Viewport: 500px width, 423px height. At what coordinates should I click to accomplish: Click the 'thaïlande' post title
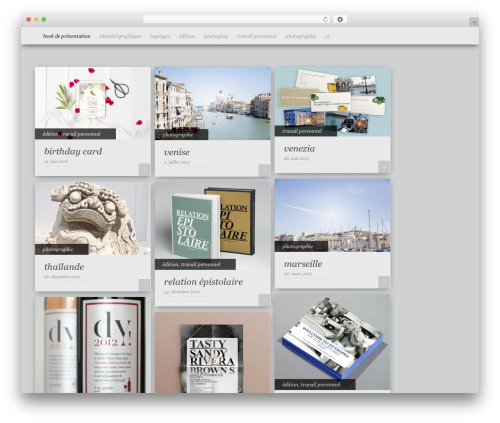point(64,267)
